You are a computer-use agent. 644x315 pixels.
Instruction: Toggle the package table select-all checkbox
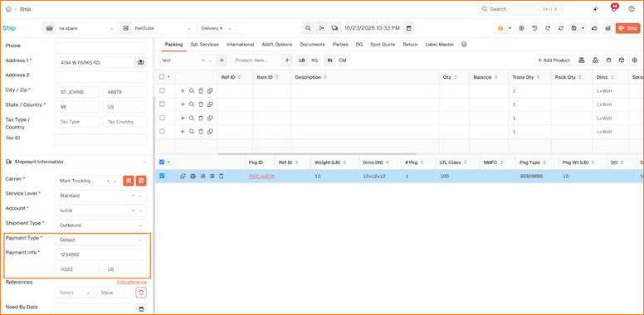pyautogui.click(x=161, y=162)
